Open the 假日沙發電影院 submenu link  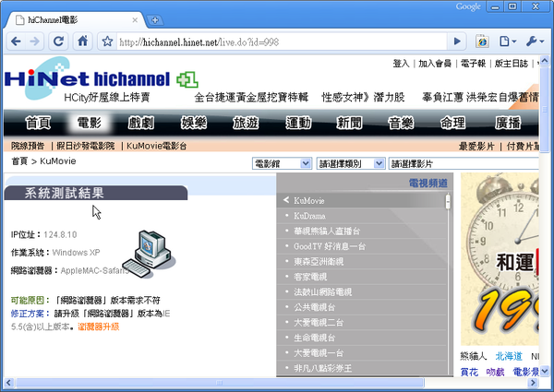[x=86, y=146]
